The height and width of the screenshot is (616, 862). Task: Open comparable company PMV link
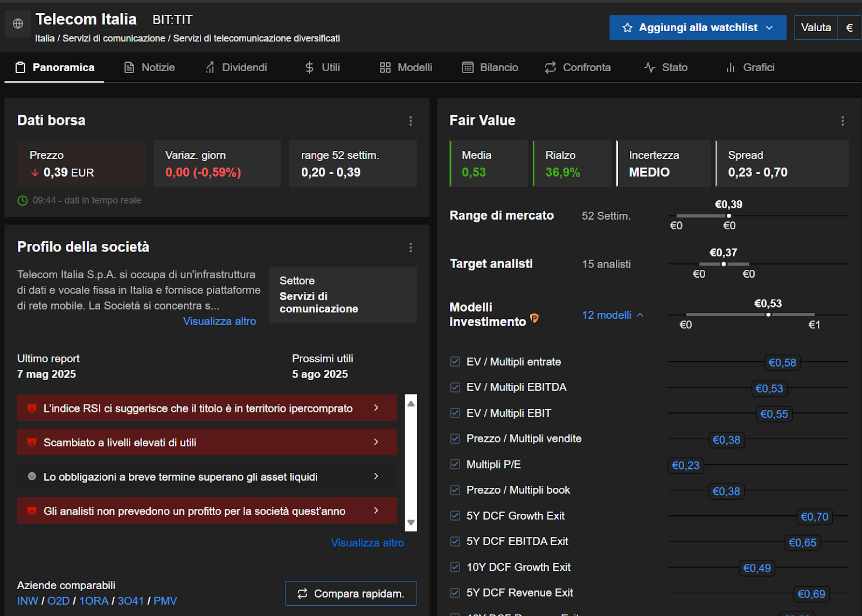165,601
